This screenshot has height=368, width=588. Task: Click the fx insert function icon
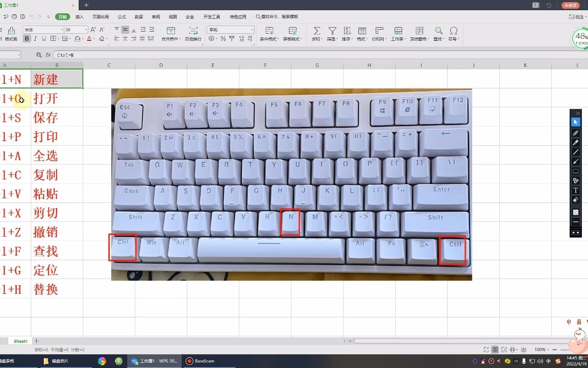click(47, 54)
